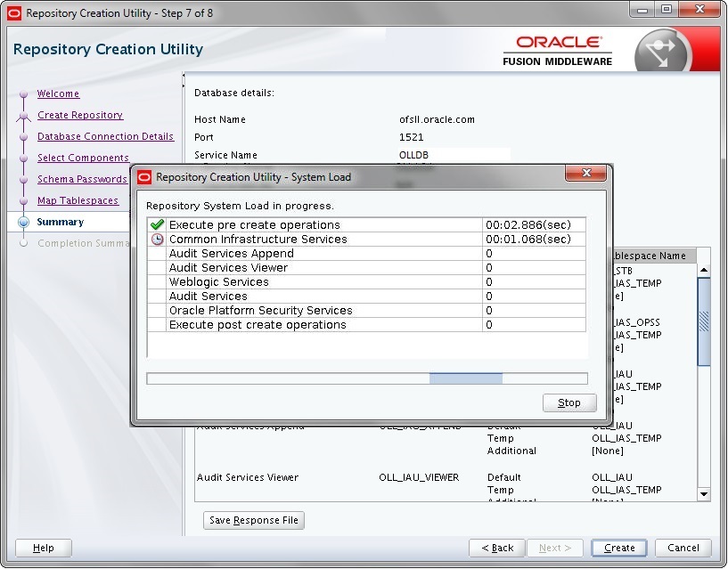Select the Oracle Platform Security Services row
This screenshot has width=728, height=569.
point(366,311)
